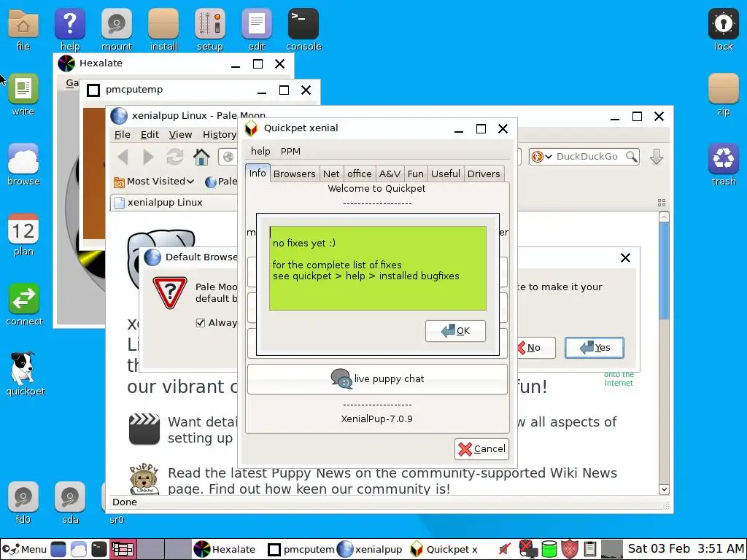Click Yes in Default Browser dialog
The image size is (747, 560).
[x=594, y=348]
